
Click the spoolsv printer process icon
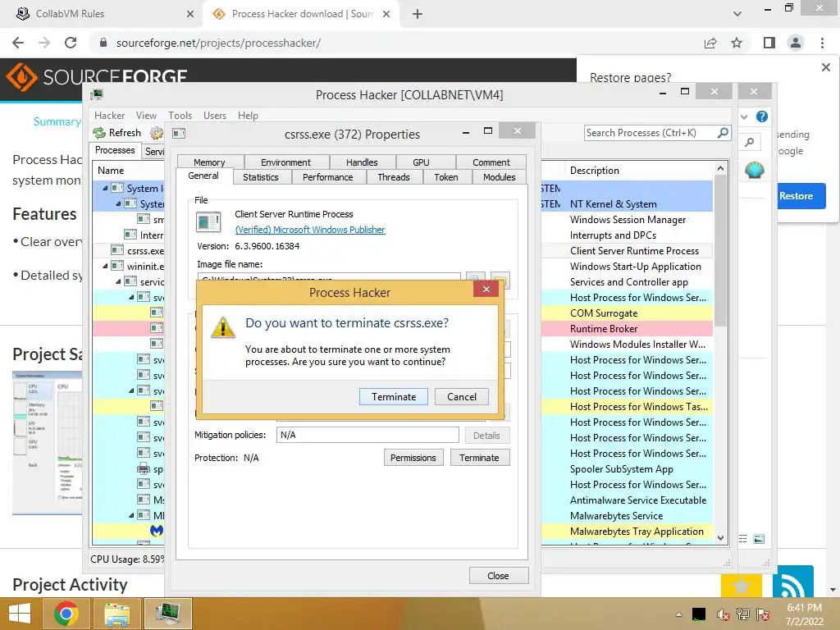tap(144, 468)
